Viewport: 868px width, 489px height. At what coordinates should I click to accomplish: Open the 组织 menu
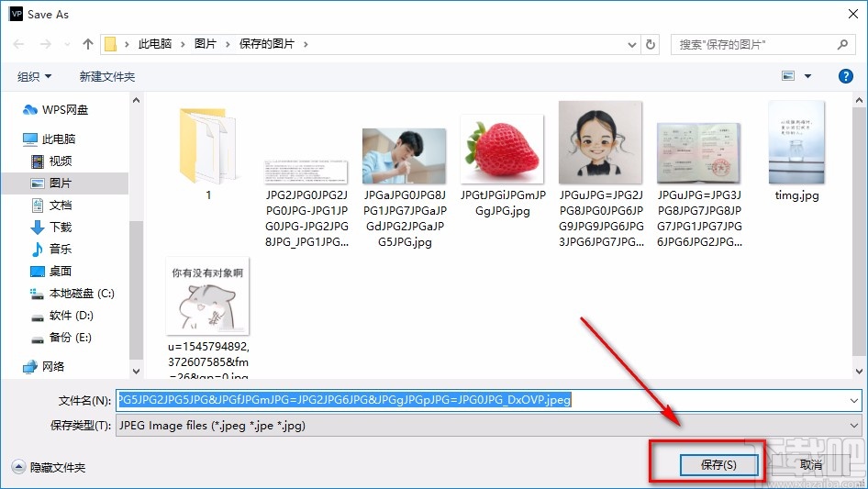click(34, 76)
